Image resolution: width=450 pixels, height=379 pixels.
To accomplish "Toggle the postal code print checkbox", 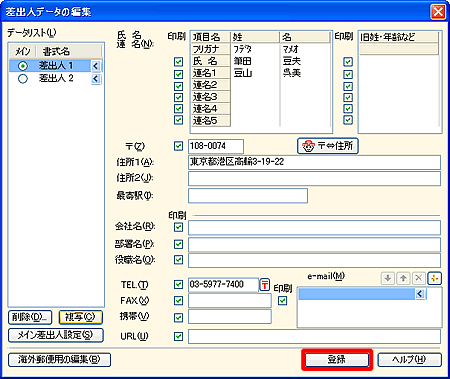I will (x=178, y=146).
